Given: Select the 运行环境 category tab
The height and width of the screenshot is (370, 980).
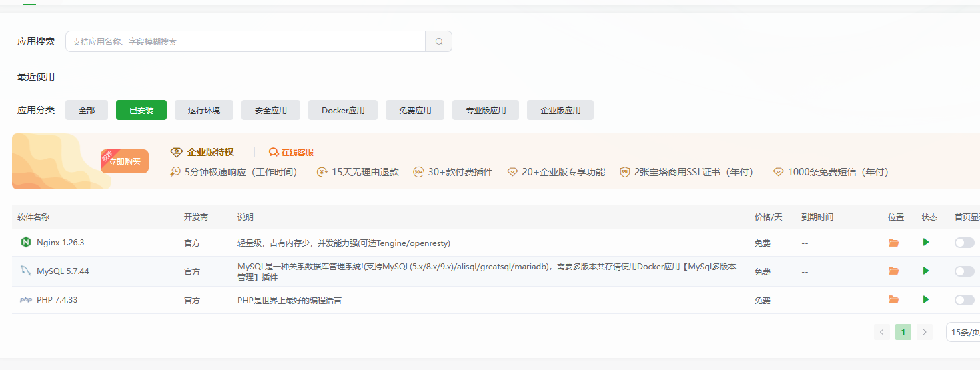Looking at the screenshot, I should [204, 110].
